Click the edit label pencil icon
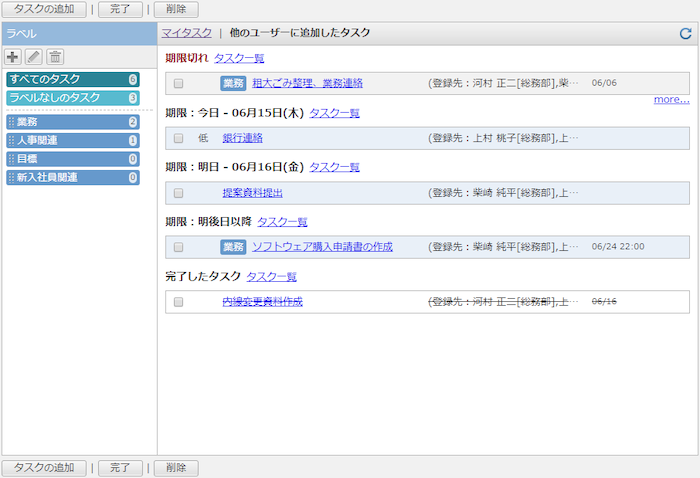700x478 pixels. [x=34, y=57]
